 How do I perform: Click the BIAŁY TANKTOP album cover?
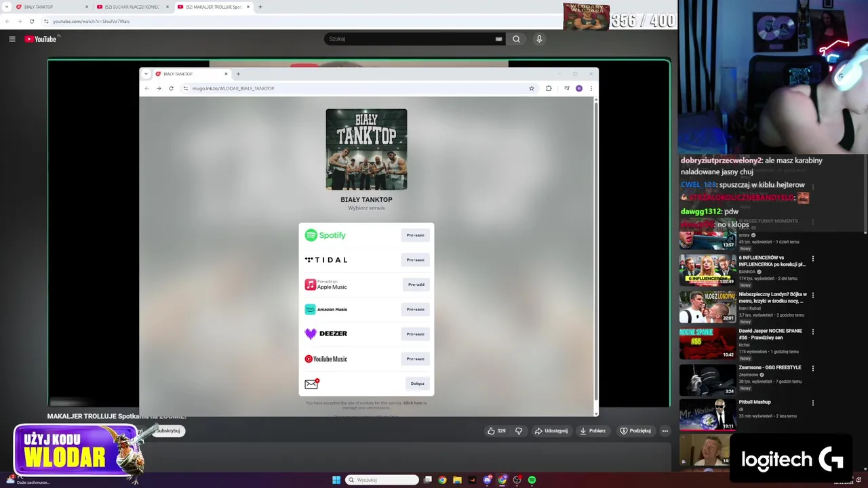click(366, 149)
